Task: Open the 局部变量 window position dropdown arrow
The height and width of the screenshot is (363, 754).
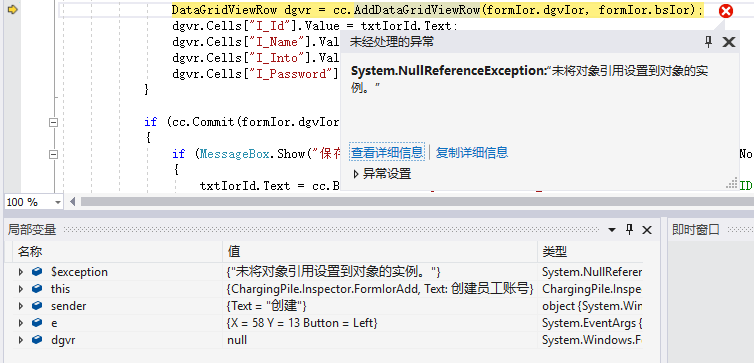Action: tap(612, 230)
